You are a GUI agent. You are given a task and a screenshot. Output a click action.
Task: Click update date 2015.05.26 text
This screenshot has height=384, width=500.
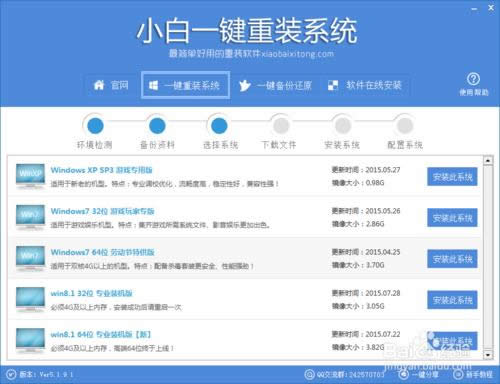click(x=383, y=211)
